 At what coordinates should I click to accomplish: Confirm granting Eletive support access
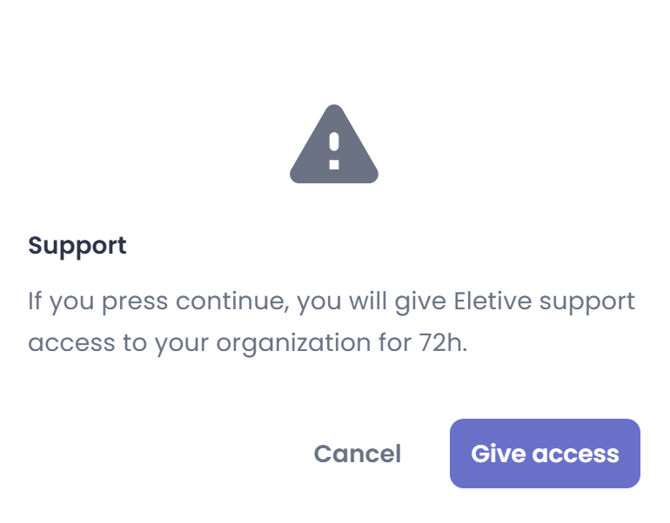pos(545,453)
